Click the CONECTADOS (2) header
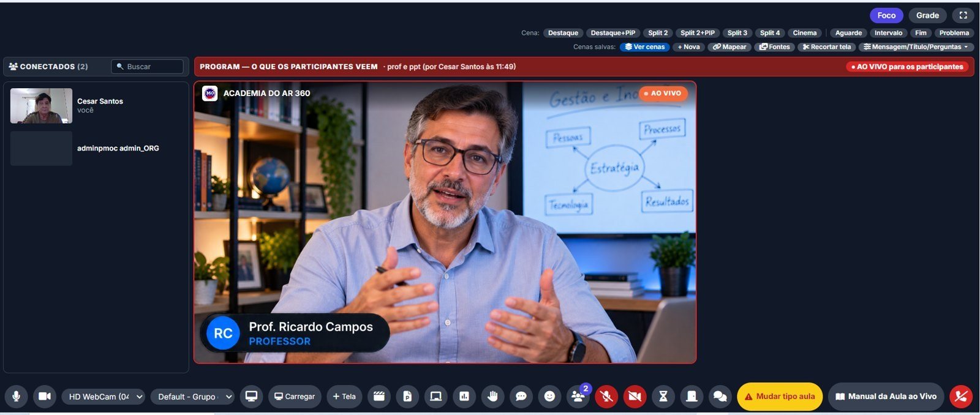 48,67
